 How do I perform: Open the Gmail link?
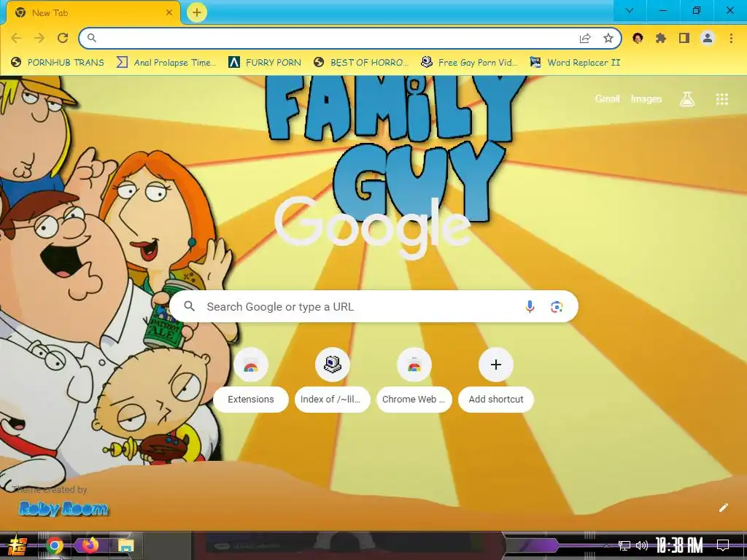coord(608,98)
